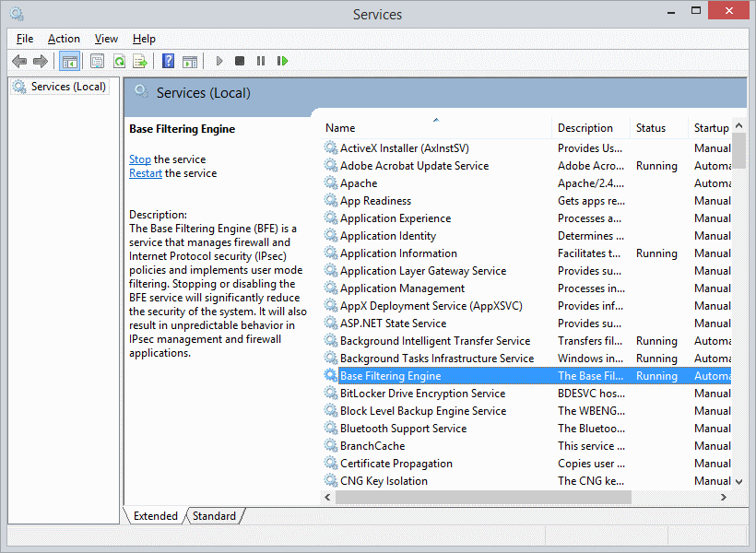Select the Base Filtering Engine row
The image size is (756, 553).
(526, 375)
